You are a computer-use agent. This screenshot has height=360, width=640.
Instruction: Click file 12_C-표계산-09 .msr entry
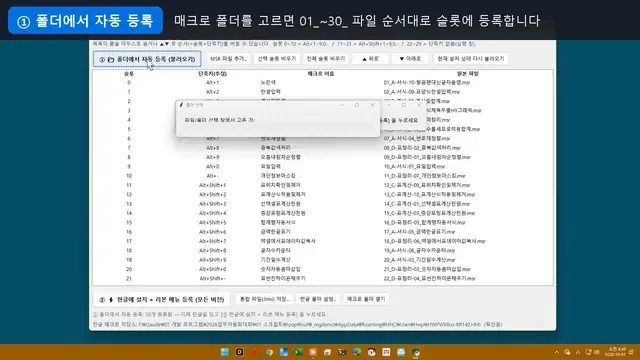click(427, 185)
